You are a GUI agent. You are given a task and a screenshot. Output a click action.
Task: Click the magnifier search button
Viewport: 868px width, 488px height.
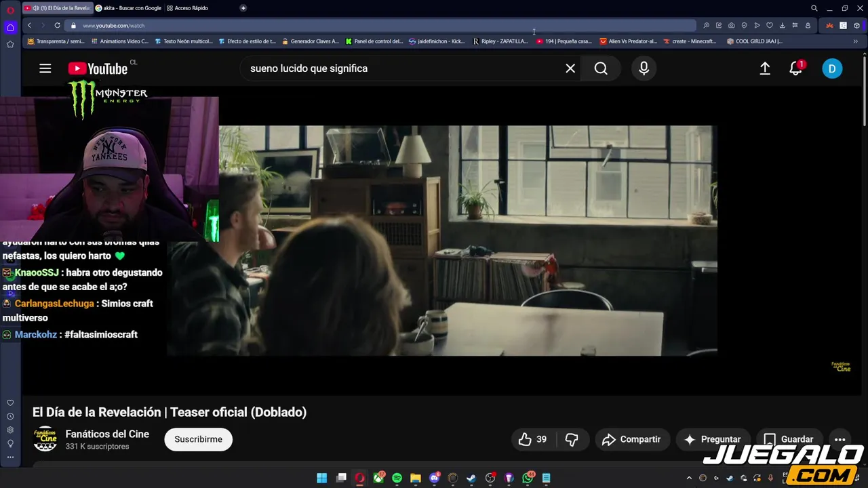[x=601, y=68]
